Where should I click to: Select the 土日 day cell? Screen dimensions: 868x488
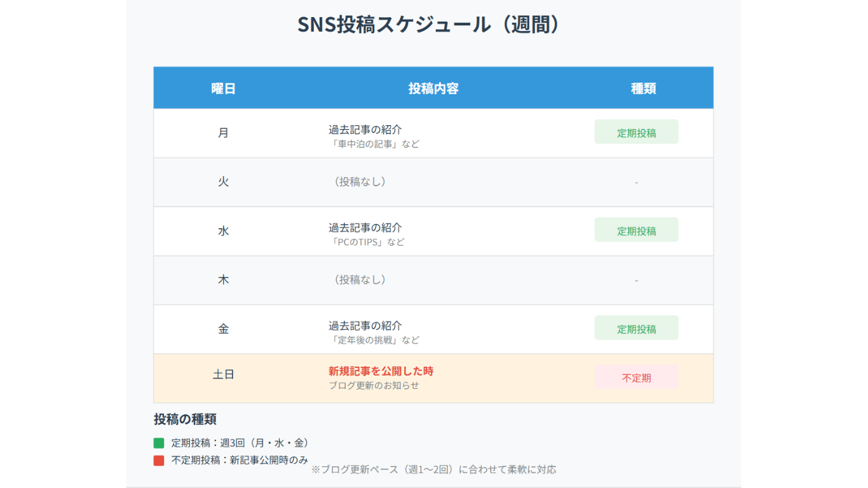[223, 375]
